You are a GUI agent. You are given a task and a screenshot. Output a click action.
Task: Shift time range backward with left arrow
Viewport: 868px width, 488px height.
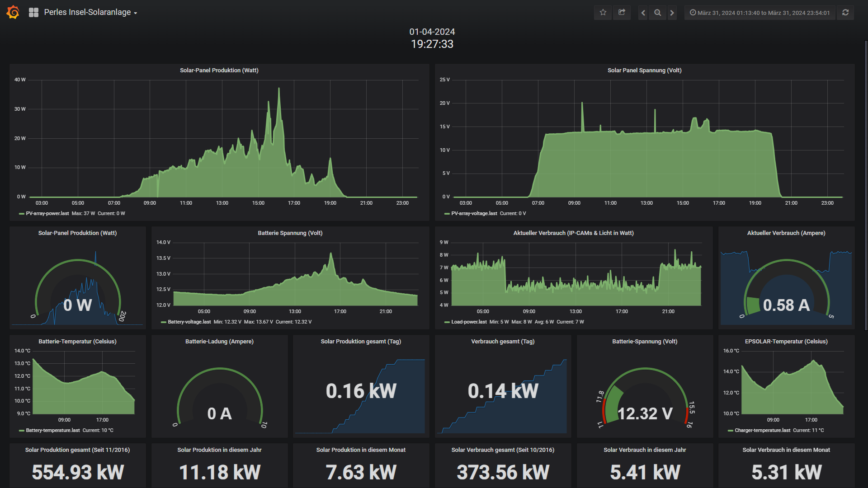point(643,13)
